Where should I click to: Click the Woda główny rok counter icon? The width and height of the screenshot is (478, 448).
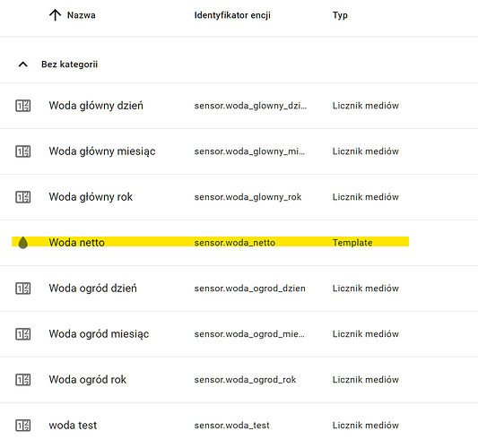22,197
